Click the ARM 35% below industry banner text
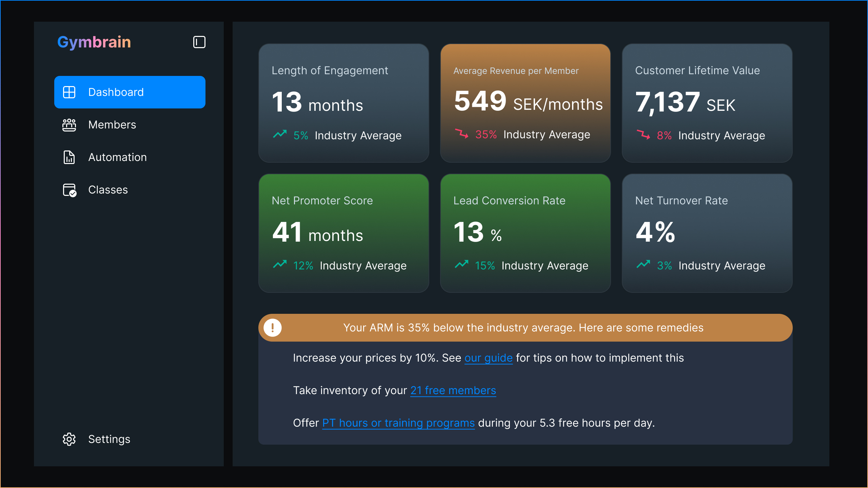 click(523, 328)
